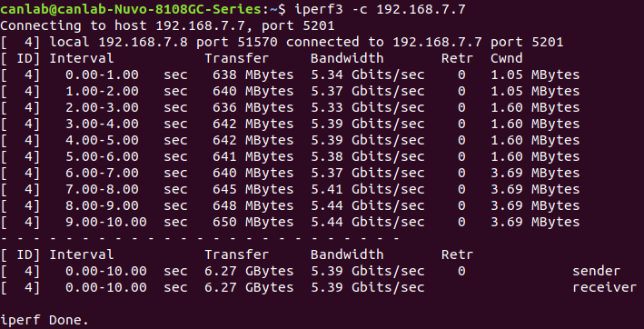Click the first Bandwidth column header
The width and height of the screenshot is (644, 329).
347,58
